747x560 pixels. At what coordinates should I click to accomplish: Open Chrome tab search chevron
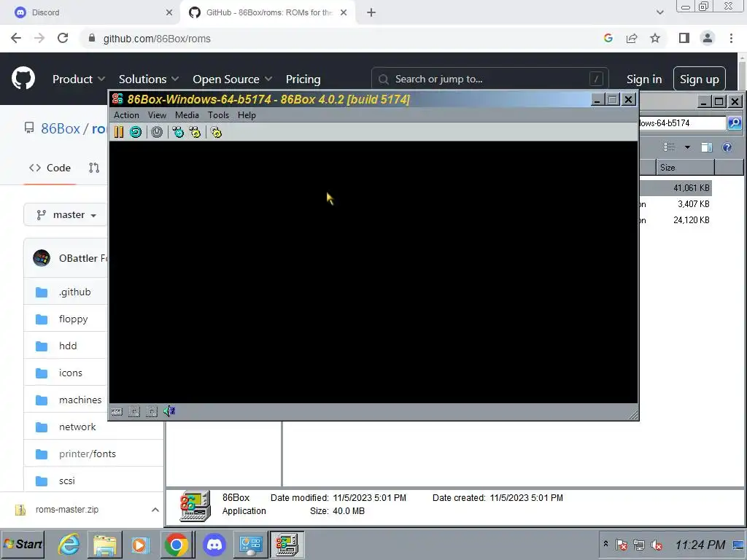[x=659, y=12]
